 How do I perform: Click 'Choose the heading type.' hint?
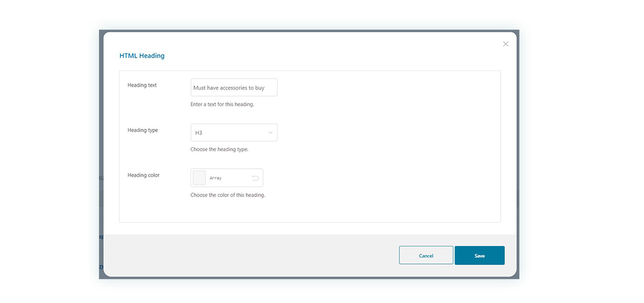(220, 149)
